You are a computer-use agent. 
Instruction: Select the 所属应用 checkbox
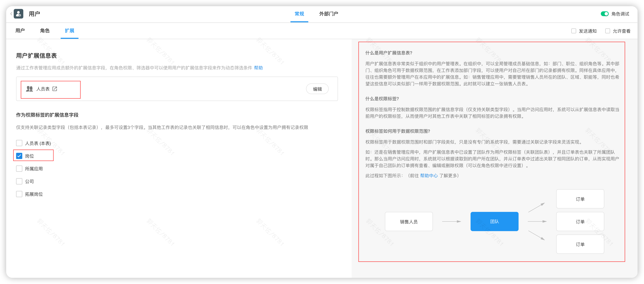coord(19,169)
